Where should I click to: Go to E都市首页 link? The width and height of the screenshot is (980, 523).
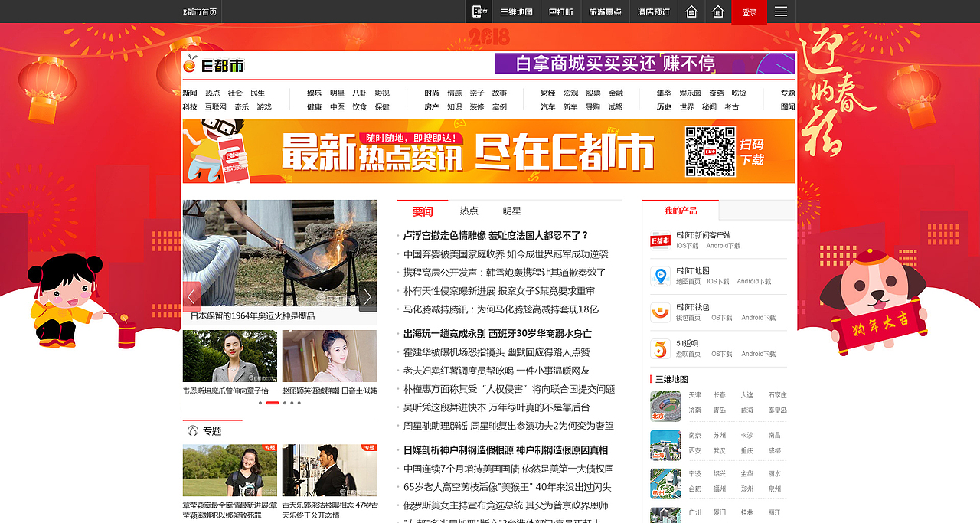200,11
